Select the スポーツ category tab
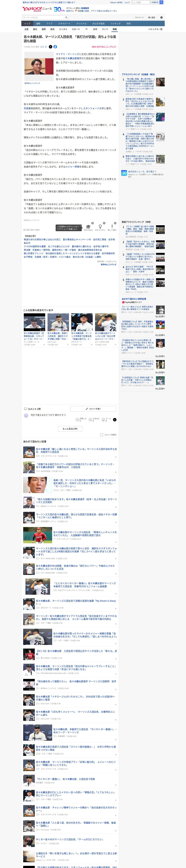 pyautogui.click(x=76, y=29)
